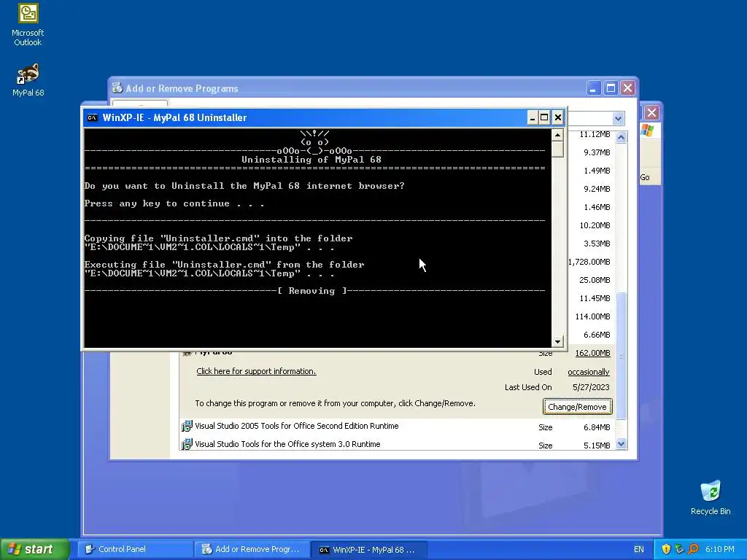This screenshot has width=747, height=560.
Task: Click the 25.08MB size entry
Action: click(x=595, y=280)
